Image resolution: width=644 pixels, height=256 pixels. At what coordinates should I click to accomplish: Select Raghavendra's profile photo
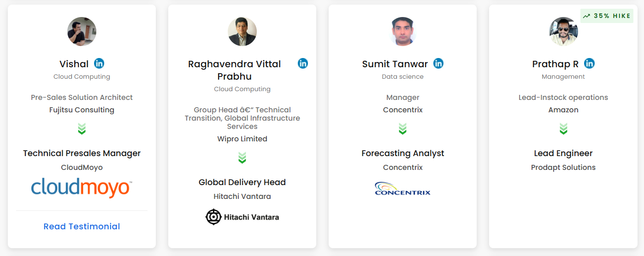coord(242,31)
